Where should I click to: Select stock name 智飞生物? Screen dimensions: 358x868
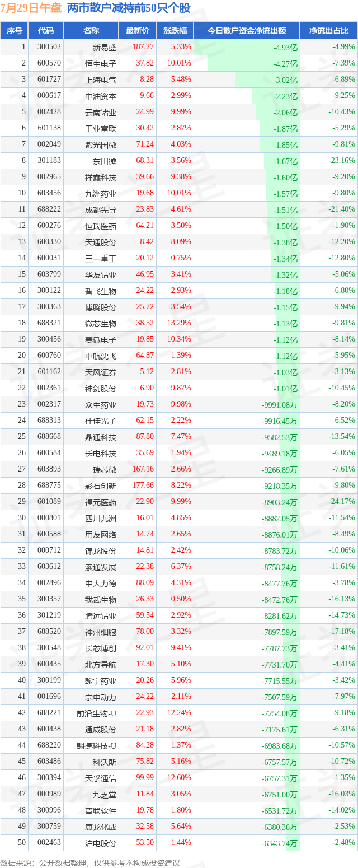click(x=101, y=291)
